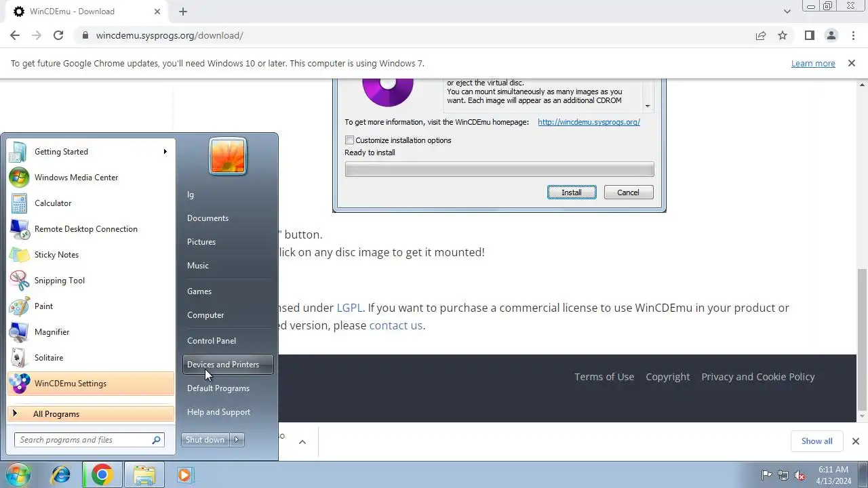Bookmark this page with the star
This screenshot has height=488, width=868.
point(783,35)
